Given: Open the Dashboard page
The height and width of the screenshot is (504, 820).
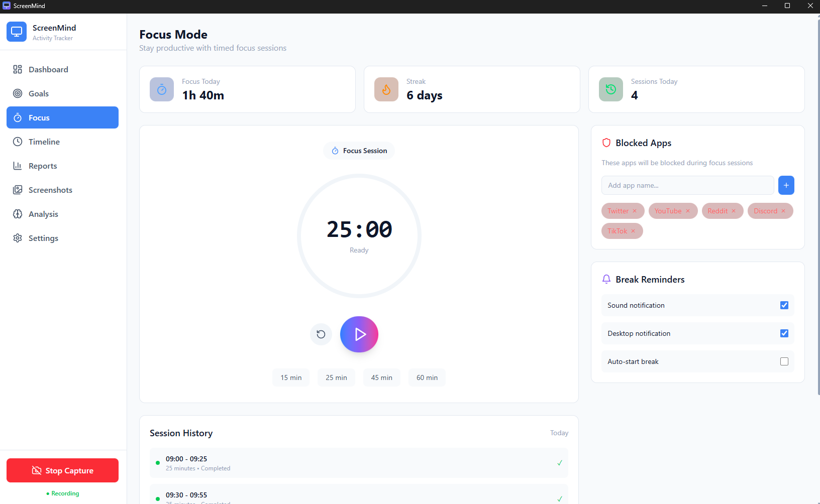Looking at the screenshot, I should [x=48, y=69].
